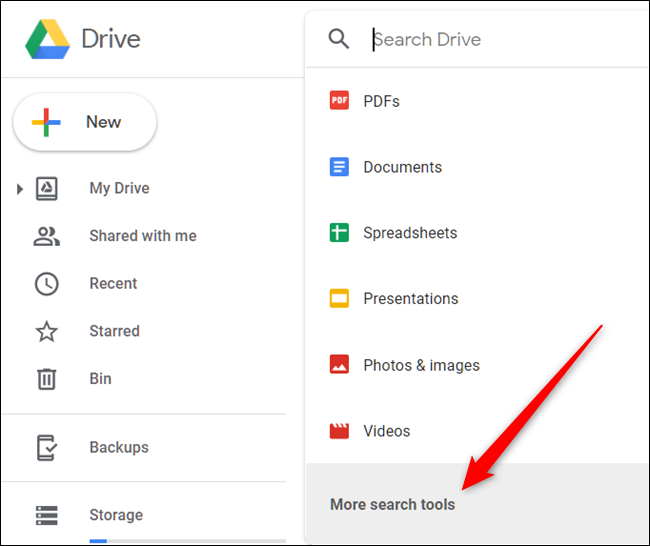Click the green Spreadsheets icon
Viewport: 650px width, 546px height.
pyautogui.click(x=339, y=233)
